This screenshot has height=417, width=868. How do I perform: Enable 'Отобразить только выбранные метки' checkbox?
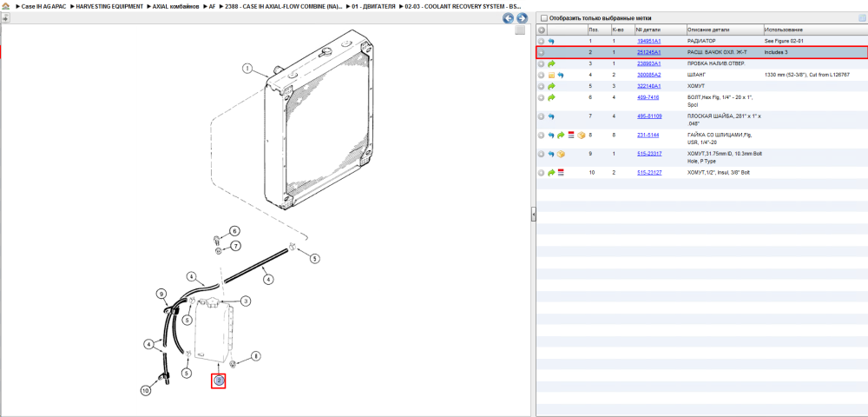(x=543, y=18)
